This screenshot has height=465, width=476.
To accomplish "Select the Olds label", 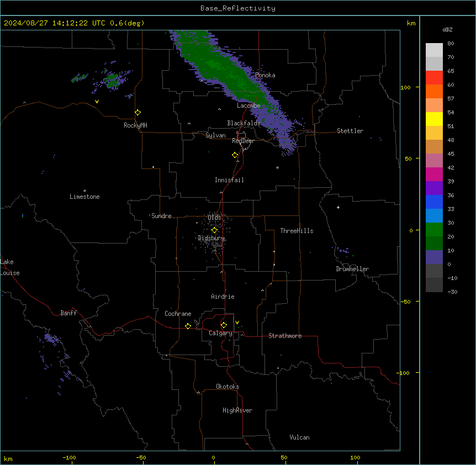I will pyautogui.click(x=214, y=218).
